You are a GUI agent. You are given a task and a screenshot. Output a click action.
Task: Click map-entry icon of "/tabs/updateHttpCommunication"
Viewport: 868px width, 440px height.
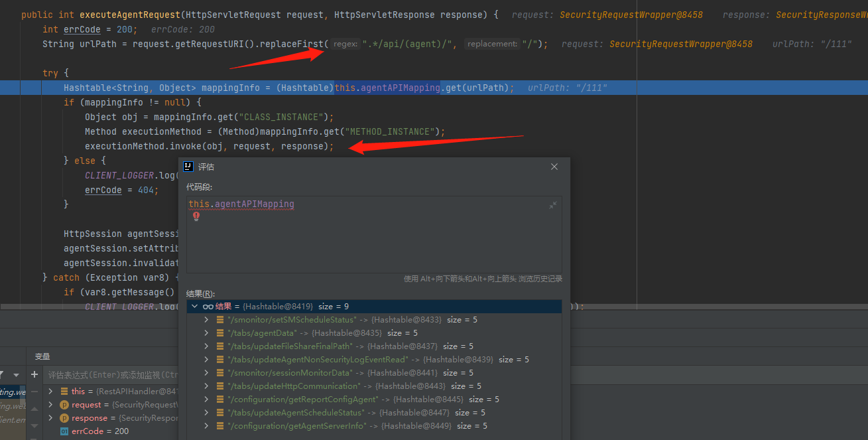[x=220, y=386]
